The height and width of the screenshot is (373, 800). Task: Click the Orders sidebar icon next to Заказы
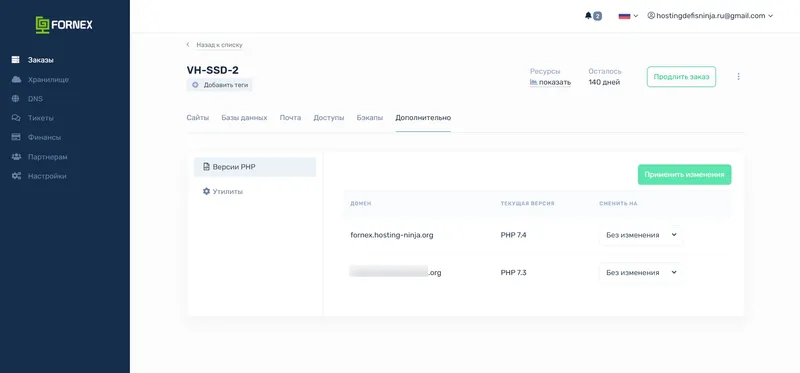pyautogui.click(x=16, y=60)
